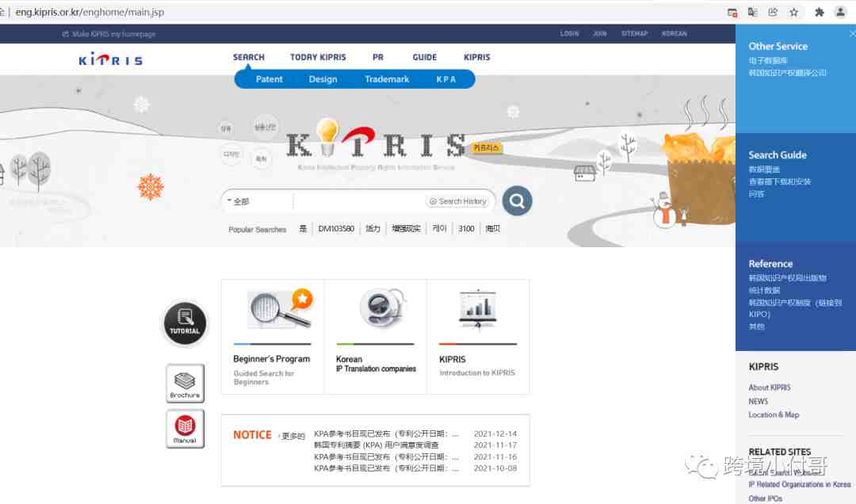Search popular term 增强现实
This screenshot has height=504, width=856.
tap(406, 229)
